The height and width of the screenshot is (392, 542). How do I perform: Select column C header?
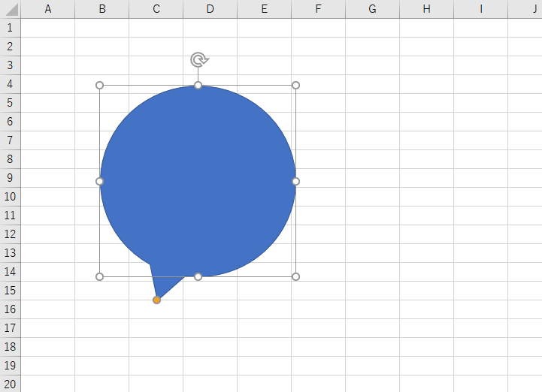[156, 9]
